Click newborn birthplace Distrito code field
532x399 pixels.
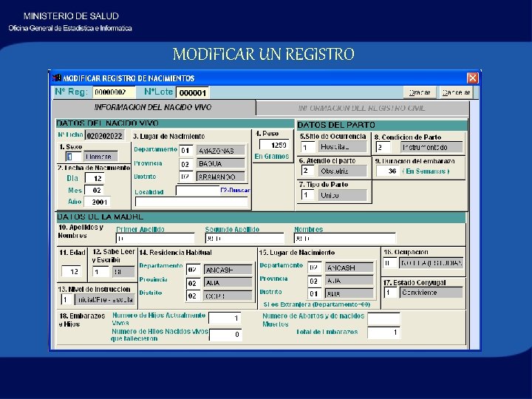(x=186, y=177)
